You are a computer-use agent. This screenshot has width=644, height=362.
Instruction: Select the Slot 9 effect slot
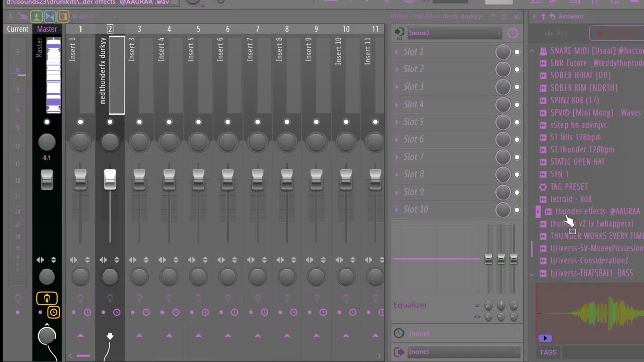pyautogui.click(x=443, y=192)
